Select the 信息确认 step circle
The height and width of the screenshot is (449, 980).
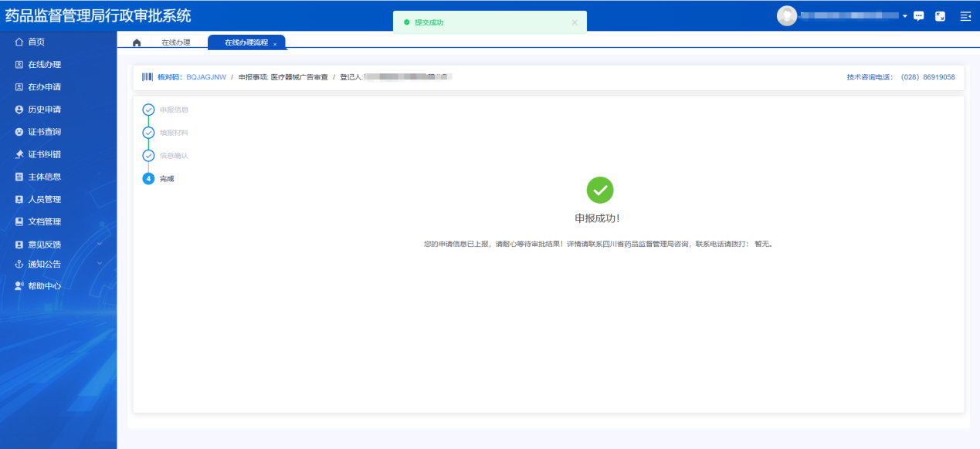coord(148,156)
